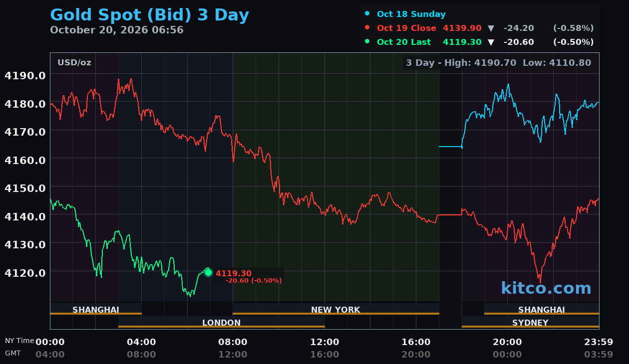Click the SHANGHAI session bar at right

(x=542, y=309)
